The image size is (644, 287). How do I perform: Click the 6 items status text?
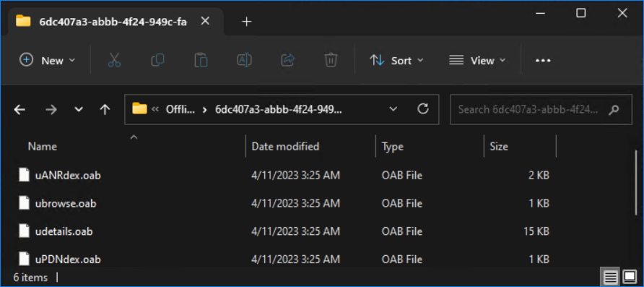tap(30, 277)
